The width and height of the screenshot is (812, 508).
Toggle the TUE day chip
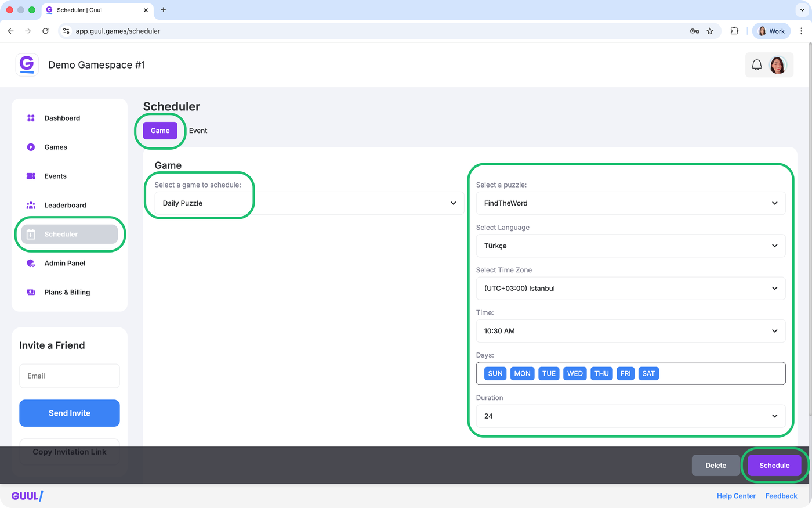(549, 373)
